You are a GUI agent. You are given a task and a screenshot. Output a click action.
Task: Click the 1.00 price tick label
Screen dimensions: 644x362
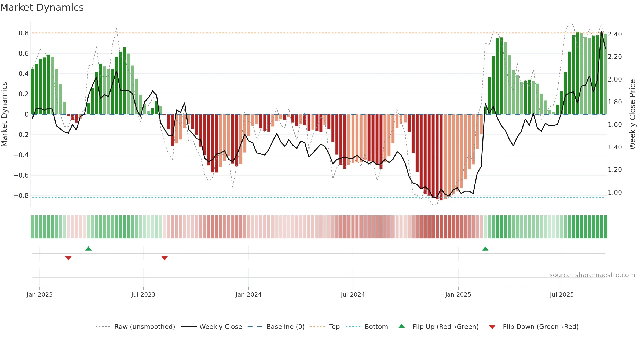point(615,192)
